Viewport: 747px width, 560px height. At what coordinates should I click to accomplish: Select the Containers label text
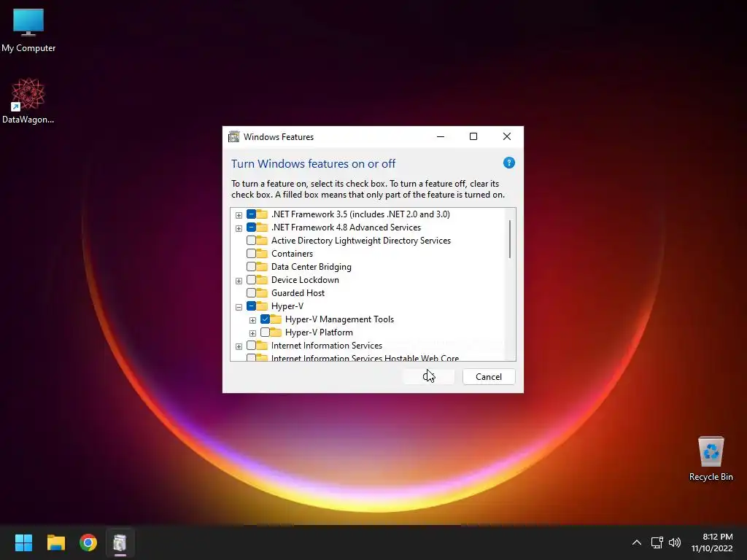pyautogui.click(x=292, y=253)
